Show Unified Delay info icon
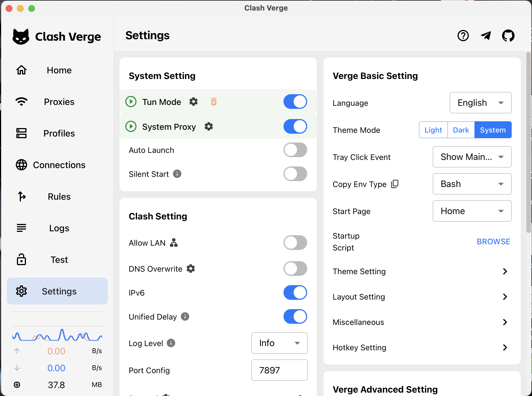532x396 pixels. pyautogui.click(x=185, y=316)
